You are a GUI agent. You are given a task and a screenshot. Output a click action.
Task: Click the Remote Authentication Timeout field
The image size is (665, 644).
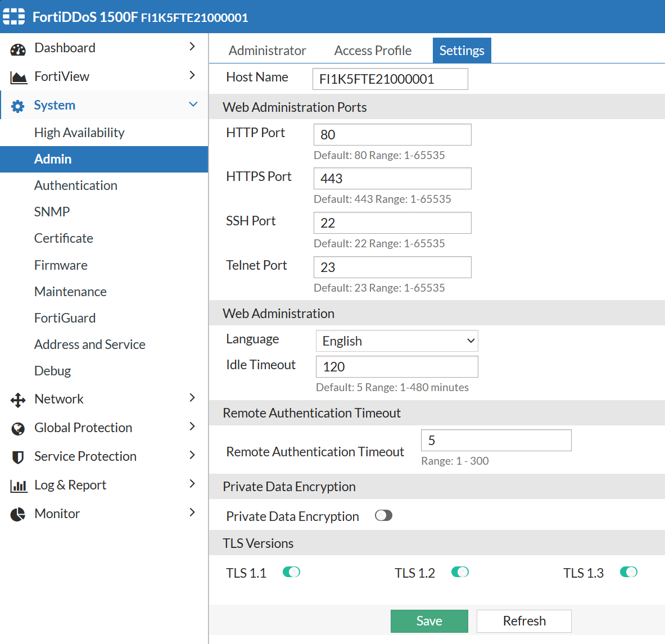point(496,441)
